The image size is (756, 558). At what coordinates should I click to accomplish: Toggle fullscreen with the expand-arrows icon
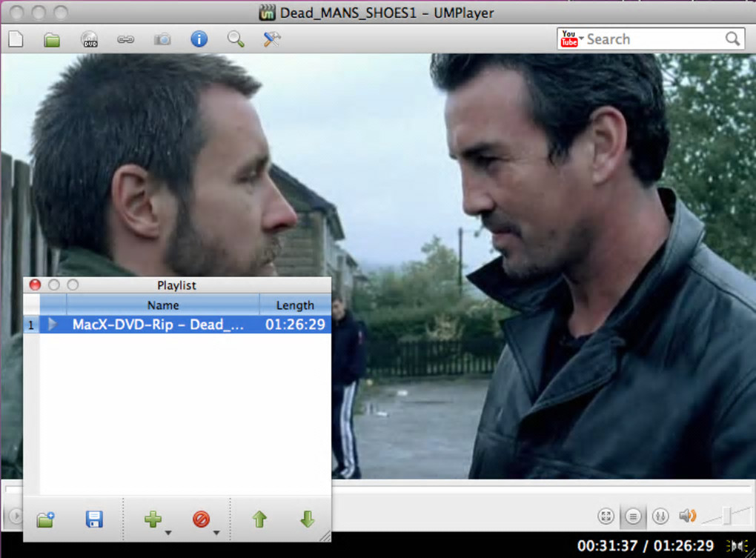click(606, 516)
